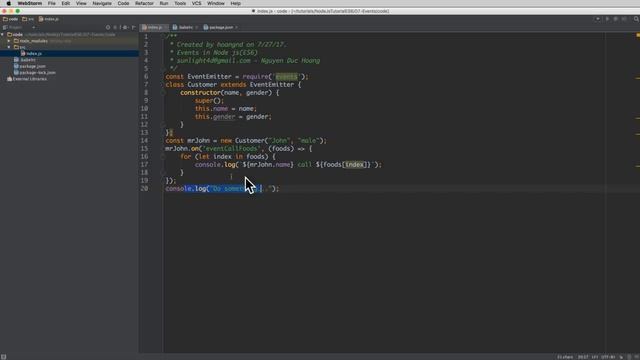Toggle tool window buttons in status bar corner
640x360 pixels.
point(3,357)
